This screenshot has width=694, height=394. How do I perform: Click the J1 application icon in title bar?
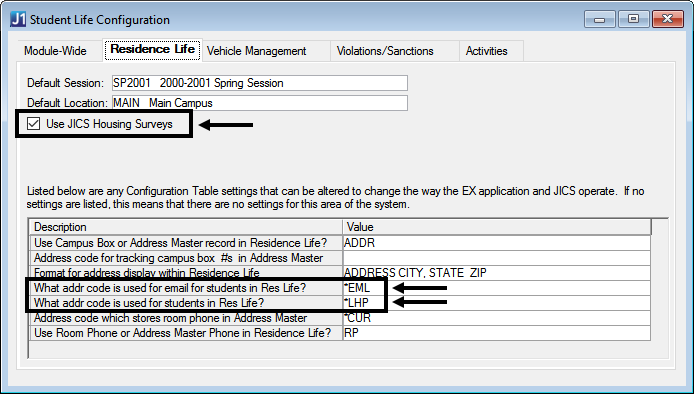coord(18,19)
